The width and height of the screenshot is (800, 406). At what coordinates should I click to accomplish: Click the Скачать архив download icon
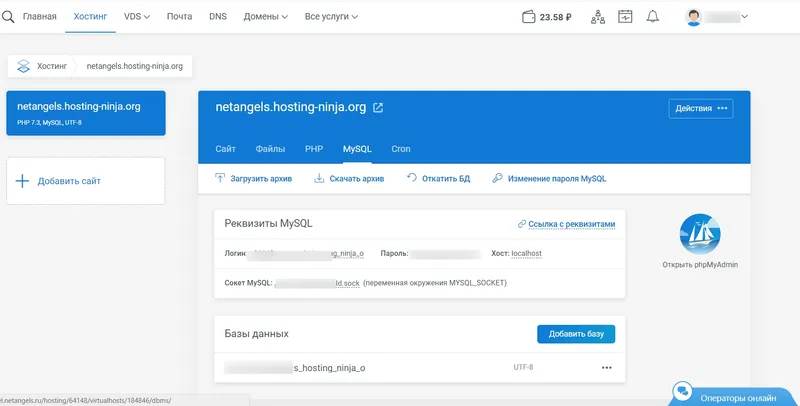(319, 178)
